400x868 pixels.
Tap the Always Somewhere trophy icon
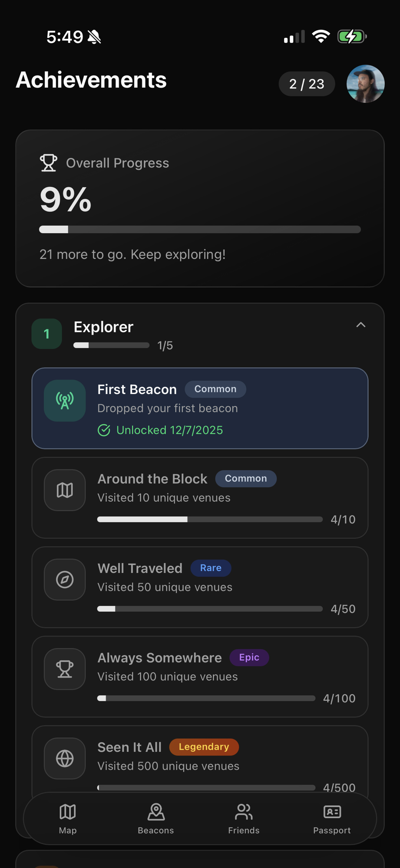(x=65, y=669)
